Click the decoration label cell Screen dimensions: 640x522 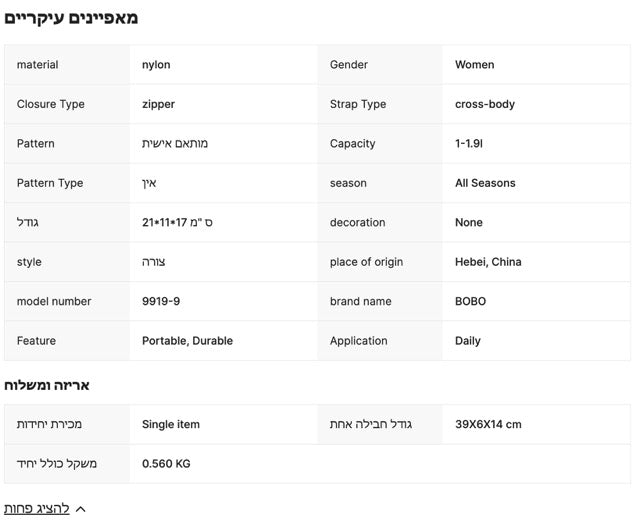(379, 222)
